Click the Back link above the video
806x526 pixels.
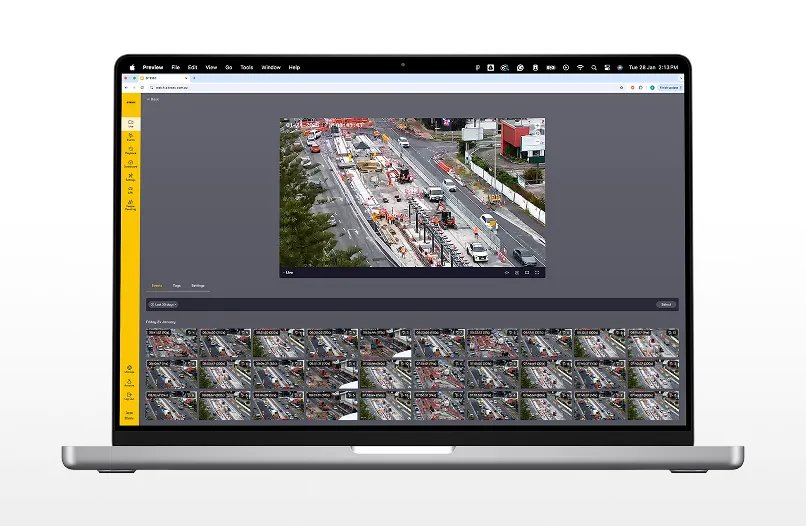153,99
